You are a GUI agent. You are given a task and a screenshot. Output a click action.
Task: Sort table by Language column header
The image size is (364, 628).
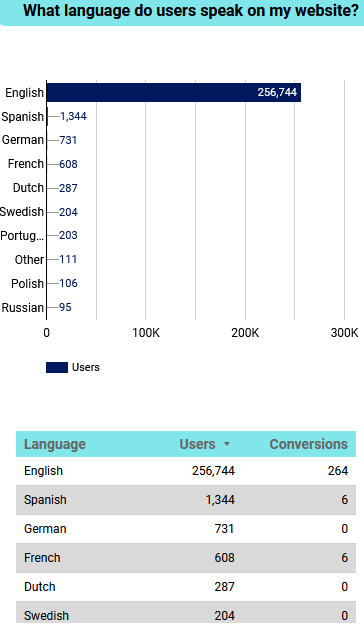pos(55,444)
